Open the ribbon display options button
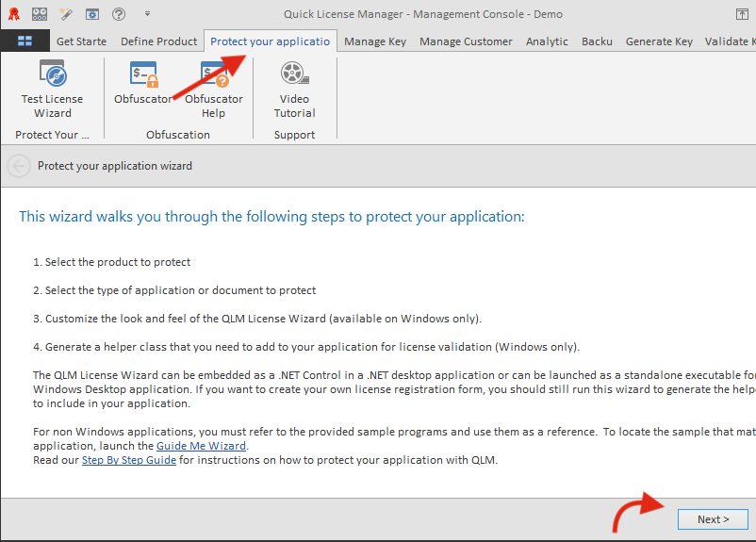The width and height of the screenshot is (756, 542). 742,14
